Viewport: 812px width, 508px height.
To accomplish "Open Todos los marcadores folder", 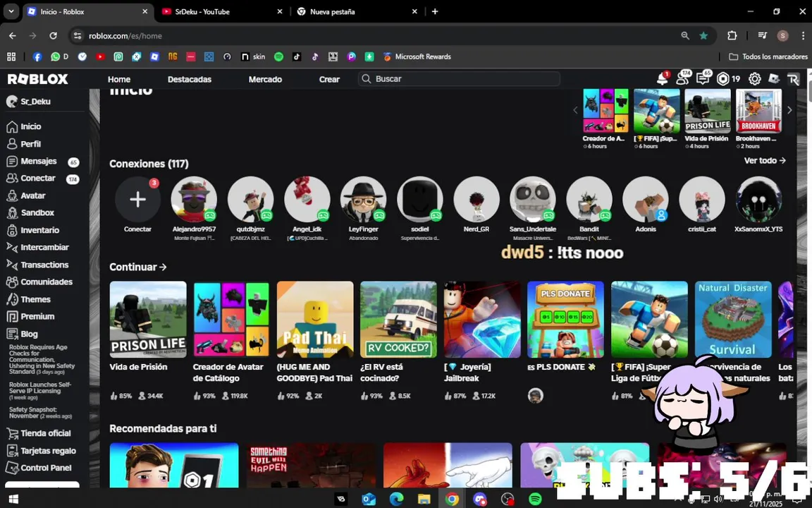I will click(x=768, y=56).
